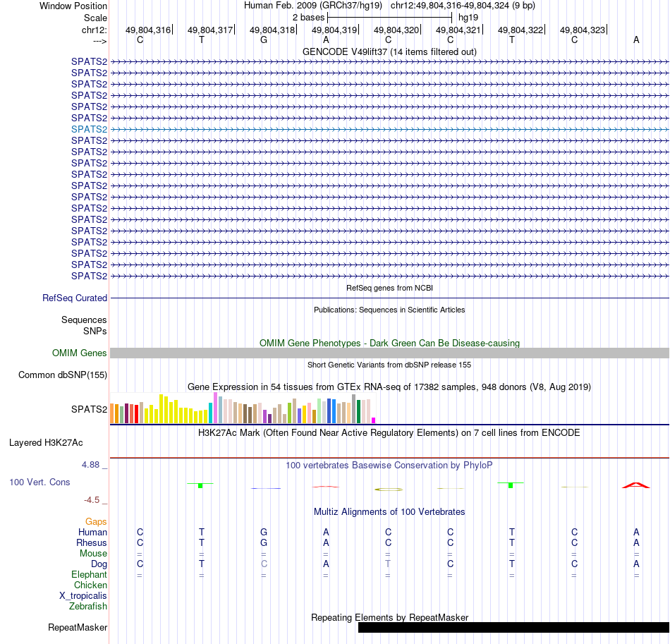The height and width of the screenshot is (644, 670).
Task: Click the RepeatMasker track label
Action: tap(78, 627)
